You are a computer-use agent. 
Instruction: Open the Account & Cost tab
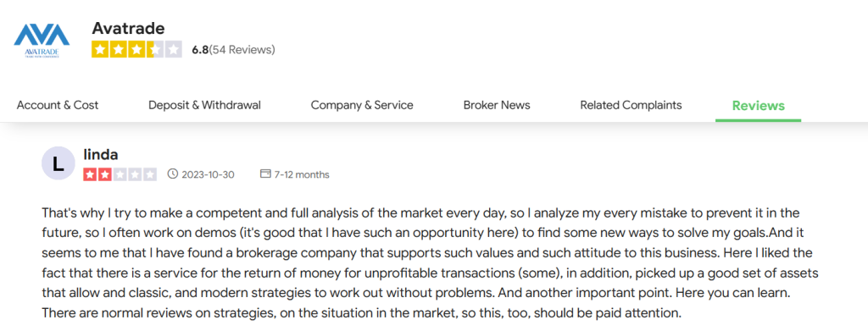(x=58, y=105)
